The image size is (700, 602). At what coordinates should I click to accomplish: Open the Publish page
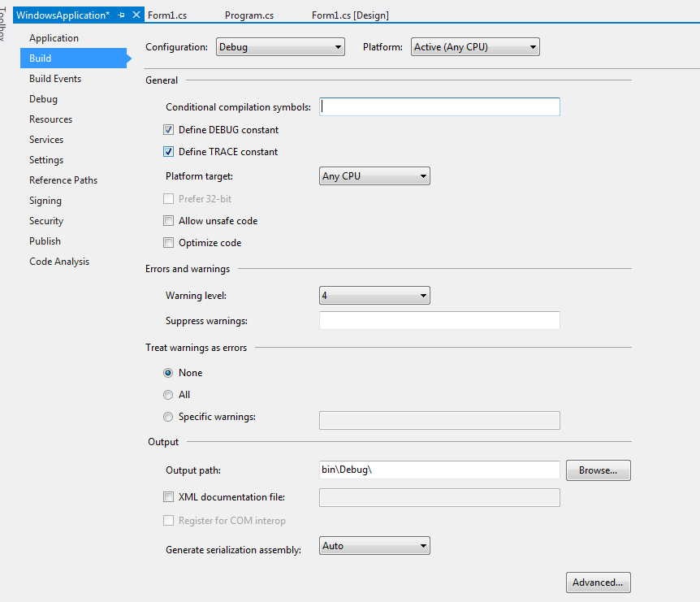click(x=45, y=241)
